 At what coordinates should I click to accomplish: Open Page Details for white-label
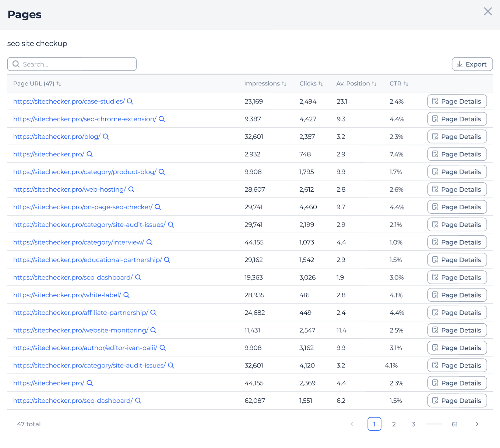tap(457, 295)
